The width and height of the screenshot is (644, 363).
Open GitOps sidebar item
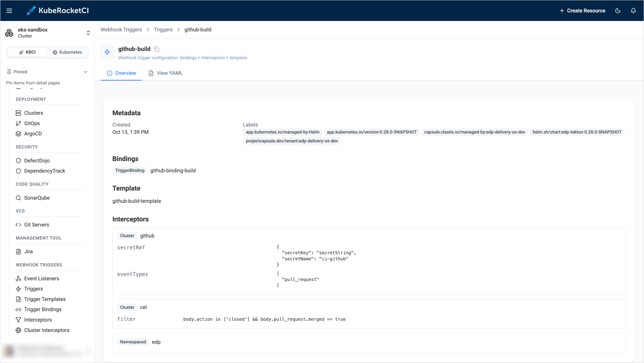point(32,123)
